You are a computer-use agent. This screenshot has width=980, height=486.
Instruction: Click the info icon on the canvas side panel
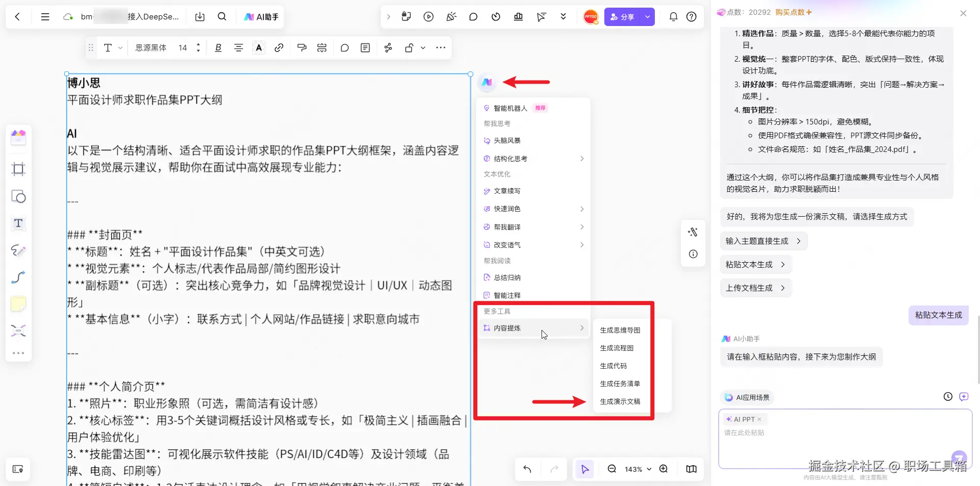(x=693, y=254)
